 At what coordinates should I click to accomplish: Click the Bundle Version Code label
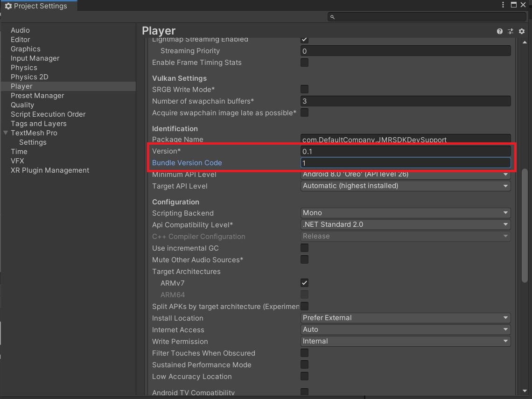(187, 163)
